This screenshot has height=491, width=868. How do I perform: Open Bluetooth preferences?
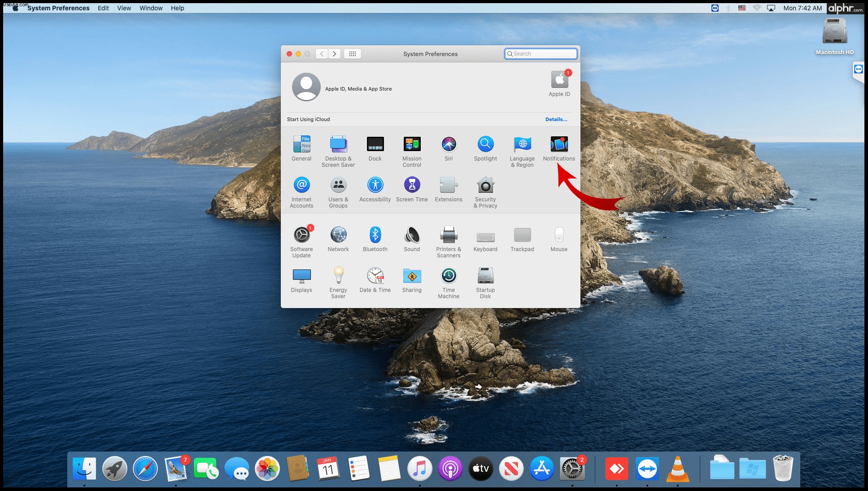click(375, 239)
